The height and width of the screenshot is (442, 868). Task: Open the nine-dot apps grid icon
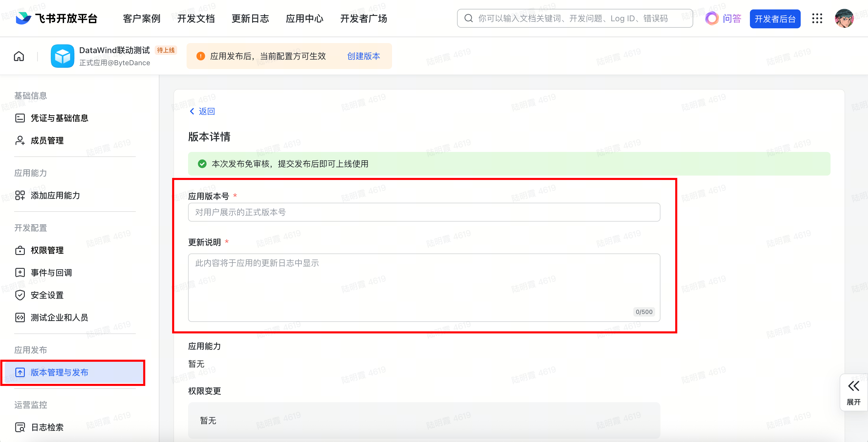click(x=817, y=19)
